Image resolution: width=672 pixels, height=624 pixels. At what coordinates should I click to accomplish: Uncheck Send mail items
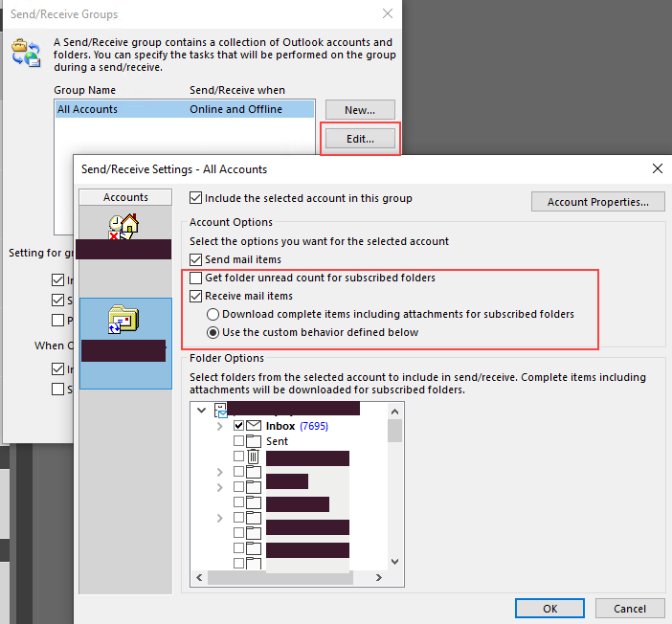point(195,259)
